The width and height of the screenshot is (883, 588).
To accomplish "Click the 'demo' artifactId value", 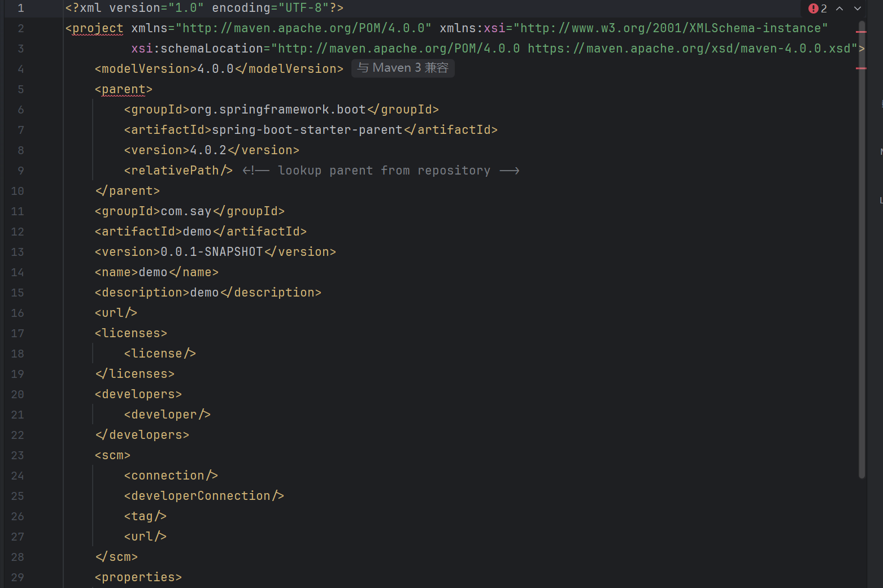I will click(197, 232).
